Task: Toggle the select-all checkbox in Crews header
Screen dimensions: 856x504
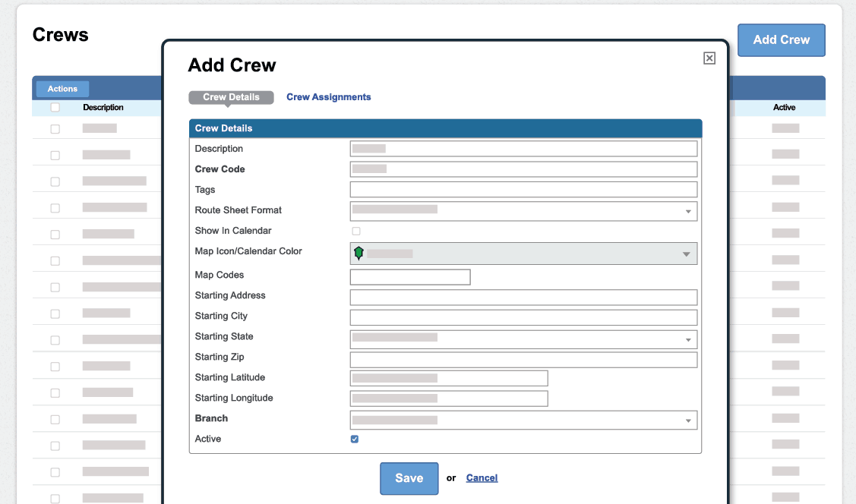Action: 55,108
